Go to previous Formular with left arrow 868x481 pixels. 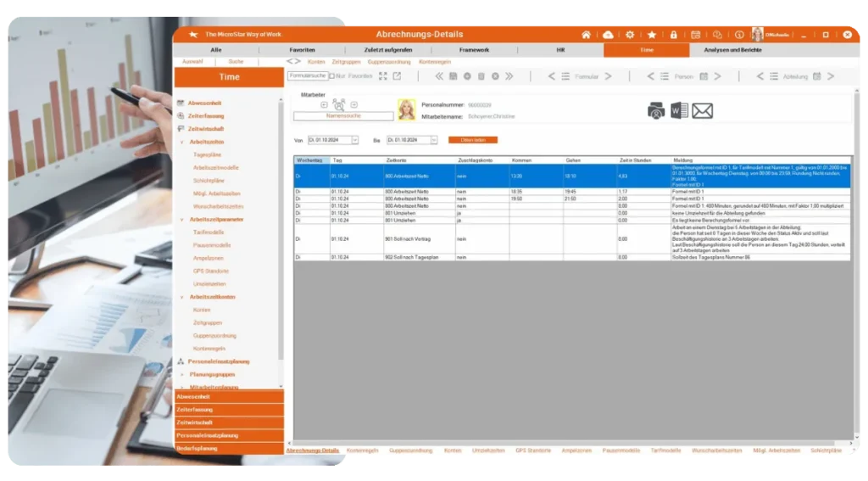[551, 76]
